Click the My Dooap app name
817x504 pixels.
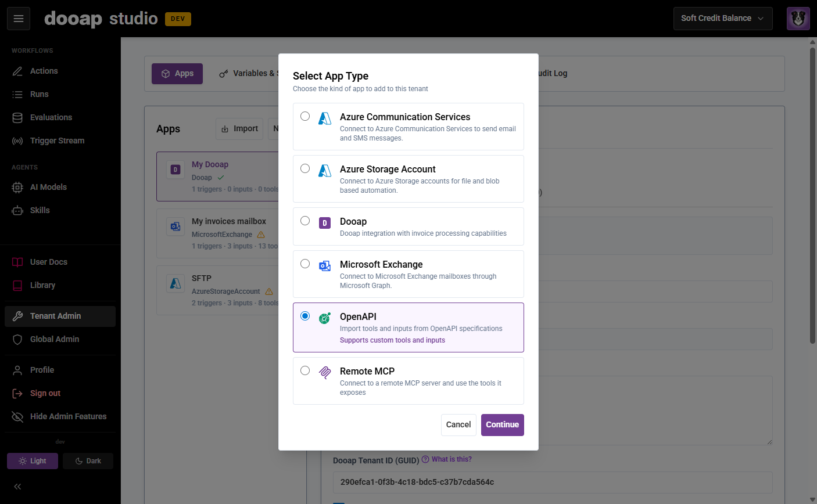click(210, 164)
